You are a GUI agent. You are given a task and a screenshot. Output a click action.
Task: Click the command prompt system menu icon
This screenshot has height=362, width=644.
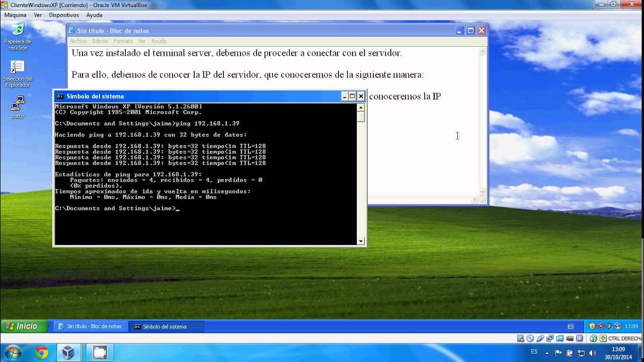pyautogui.click(x=60, y=96)
